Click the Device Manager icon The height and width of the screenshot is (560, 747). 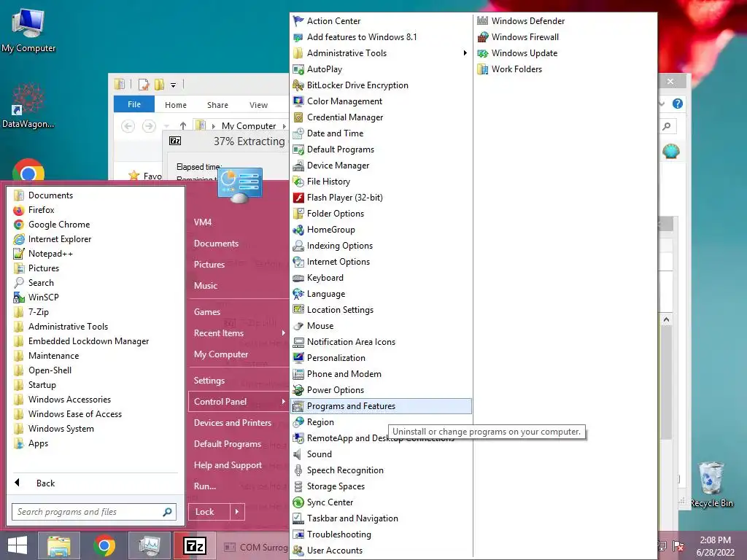298,166
